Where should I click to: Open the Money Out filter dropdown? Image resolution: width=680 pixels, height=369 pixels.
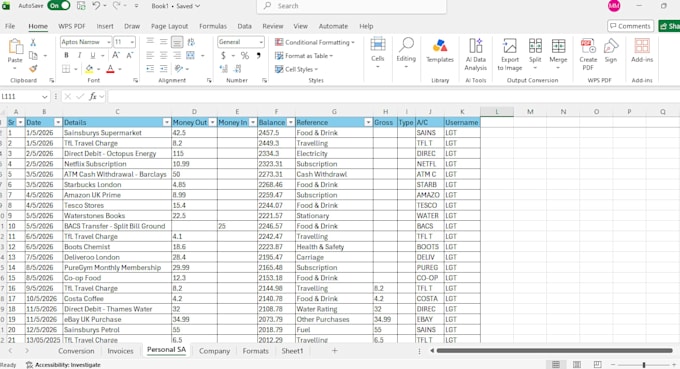[x=212, y=122]
